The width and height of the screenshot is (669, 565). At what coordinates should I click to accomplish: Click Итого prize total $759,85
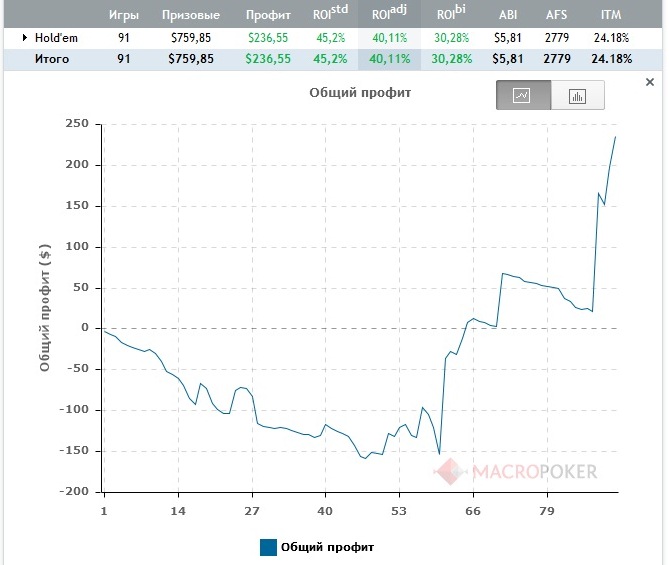[x=191, y=59]
